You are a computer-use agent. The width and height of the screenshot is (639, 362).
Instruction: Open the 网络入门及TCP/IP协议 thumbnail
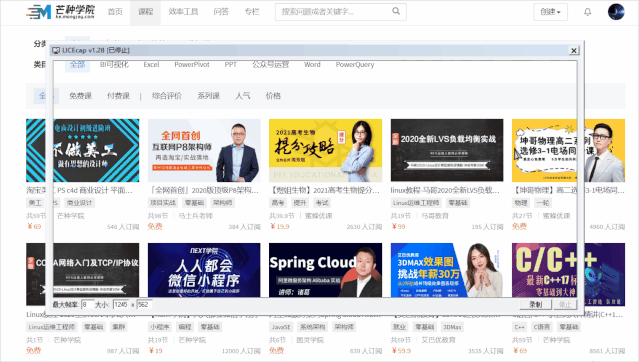point(82,274)
